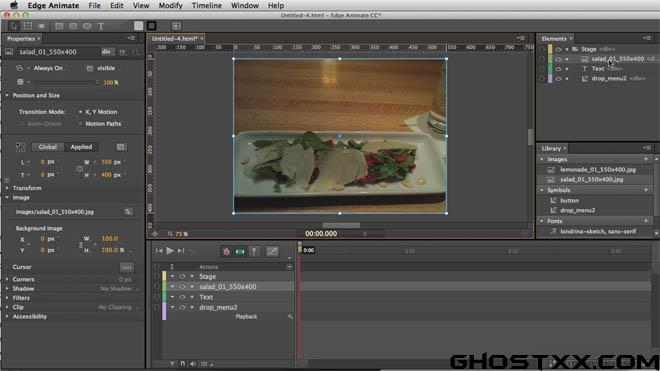This screenshot has height=371, width=660.
Task: Toggle the timeline snapping magnet icon
Action: [x=183, y=364]
